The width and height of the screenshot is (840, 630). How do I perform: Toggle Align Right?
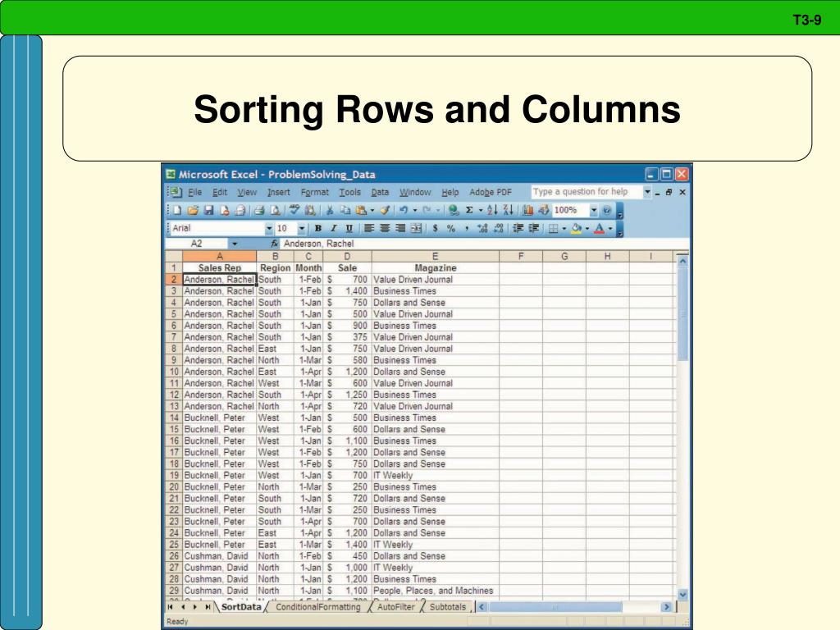[400, 229]
